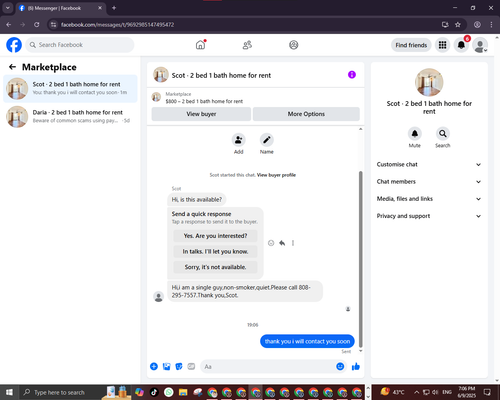Image resolution: width=500 pixels, height=400 pixels.
Task: Click the chat scrollbar thumb
Action: tap(360, 259)
